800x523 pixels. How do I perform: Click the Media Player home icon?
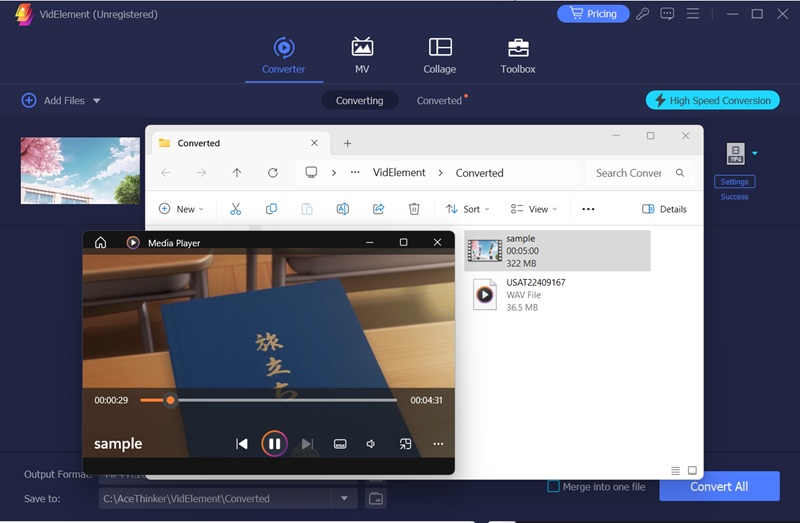[100, 242]
